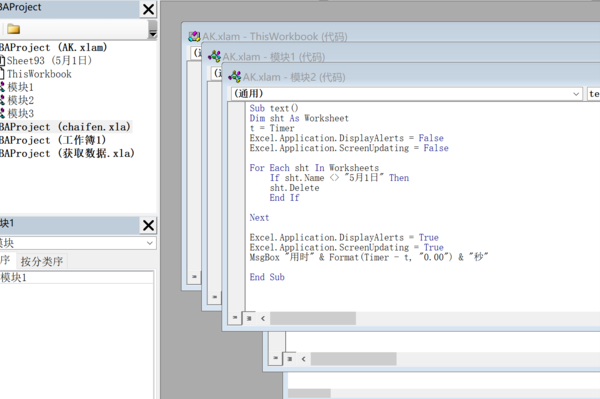Screen dimensions: 600x399
Task: Select 模块3 in the project tree
Action: click(21, 114)
